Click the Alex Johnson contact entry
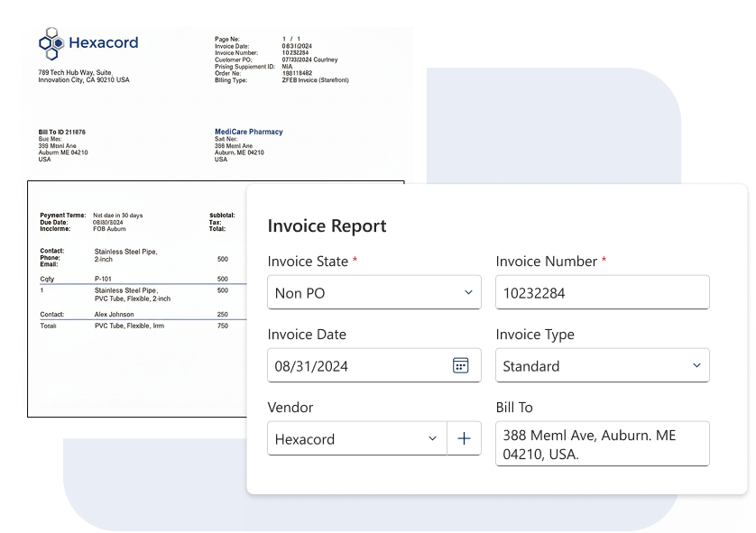Viewport: 756px width, 533px height. [x=115, y=315]
